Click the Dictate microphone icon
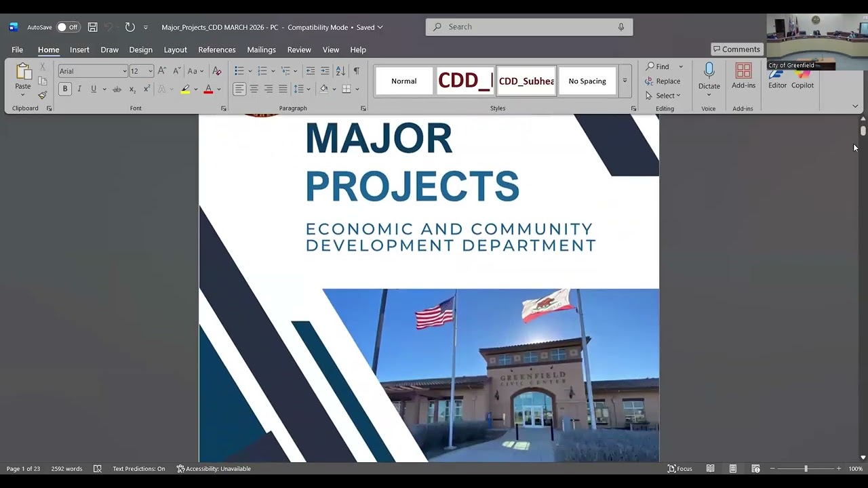This screenshot has height=488, width=868. pos(709,71)
